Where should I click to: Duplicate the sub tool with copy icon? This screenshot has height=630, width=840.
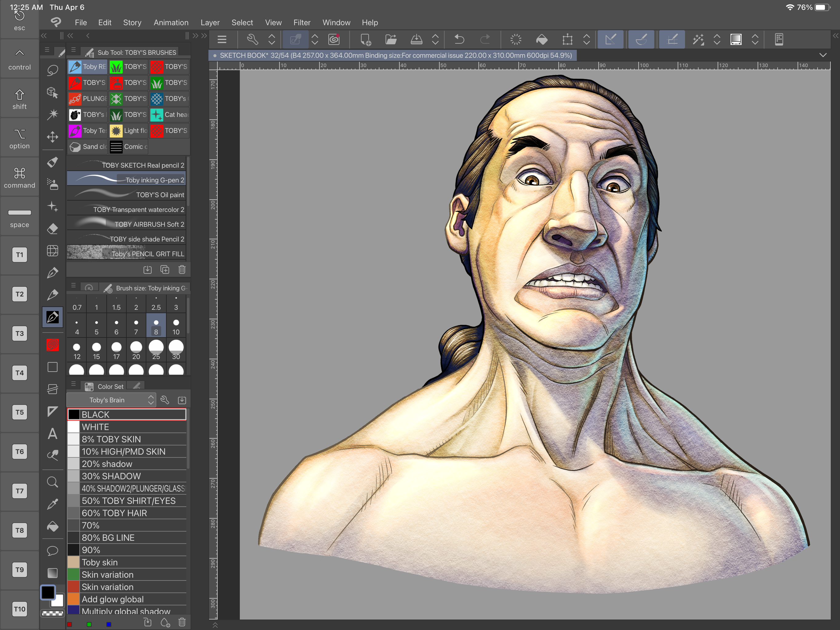click(x=165, y=269)
